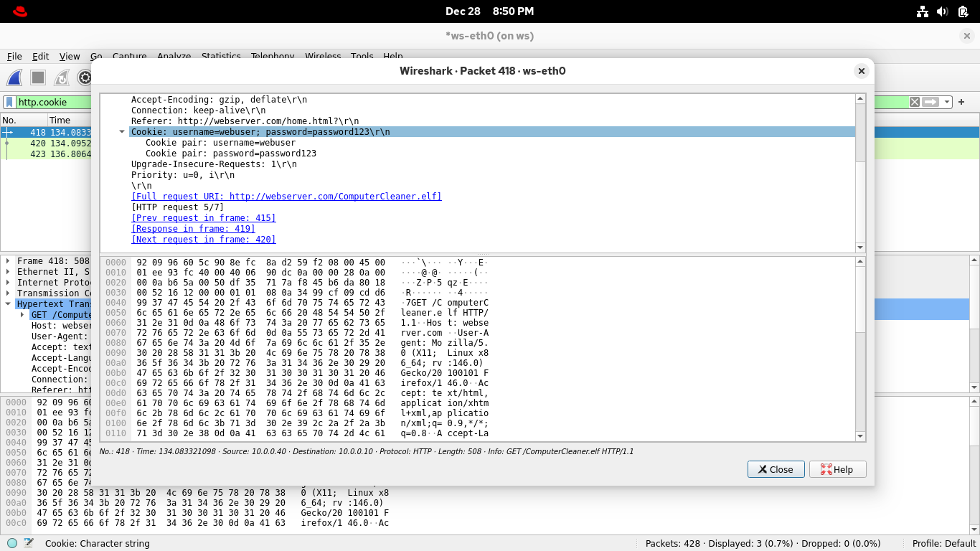
Task: Click the restart capture fin icon
Action: click(62, 77)
